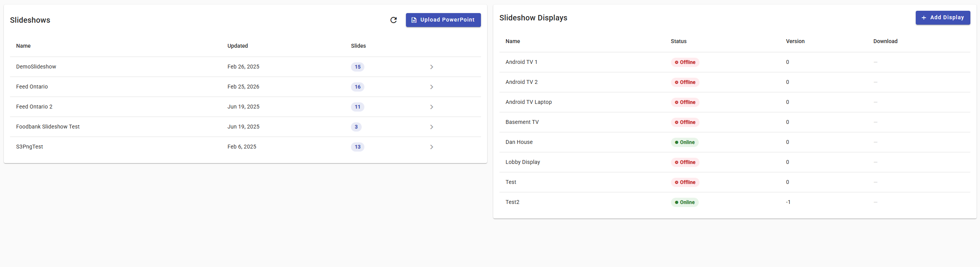980x267 pixels.
Task: Open the DemoSlideshow slideshow name
Action: 36,67
